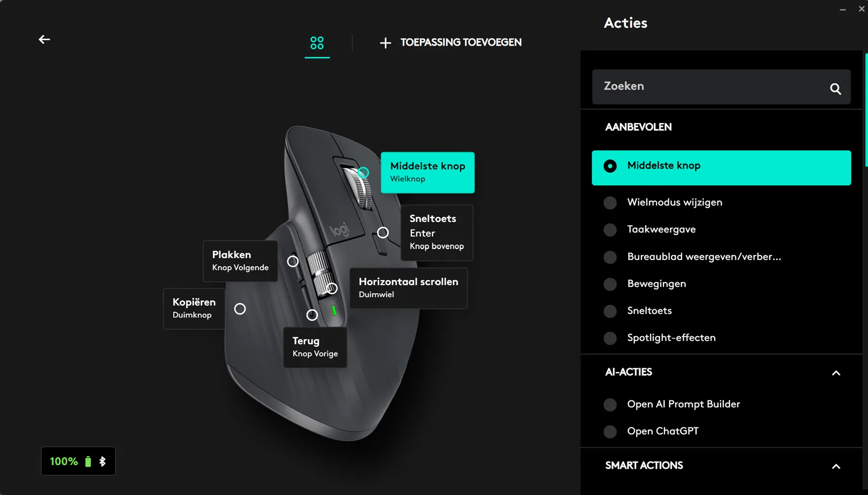Pick the Spotlight-effecten radio option
Viewport: 868px width, 495px height.
pos(610,338)
